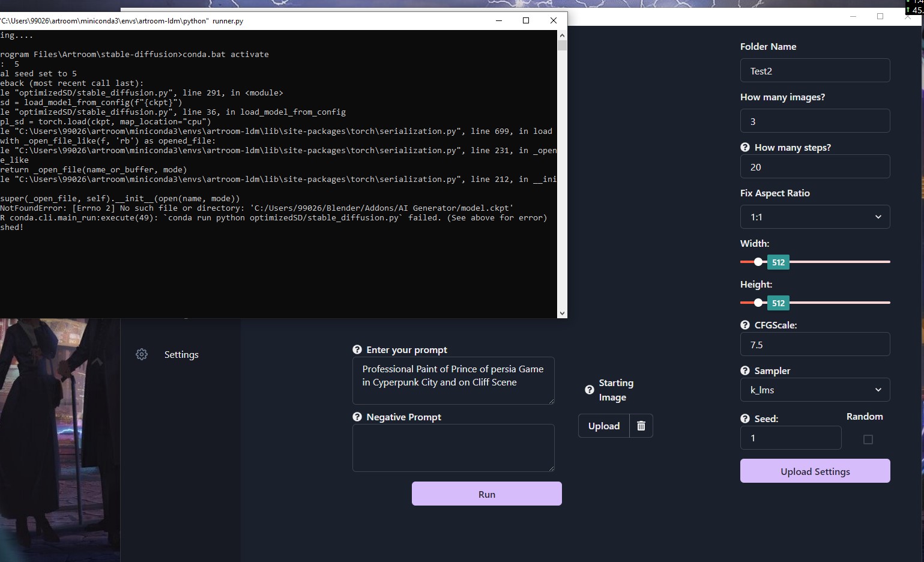Click the Upload button for a starting image
The image size is (924, 562).
click(603, 426)
